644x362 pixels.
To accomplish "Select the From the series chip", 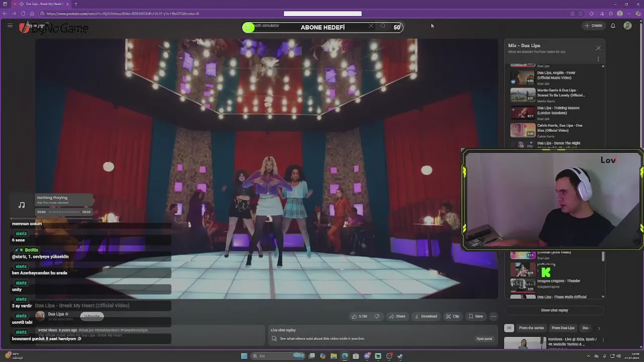I will point(531,328).
